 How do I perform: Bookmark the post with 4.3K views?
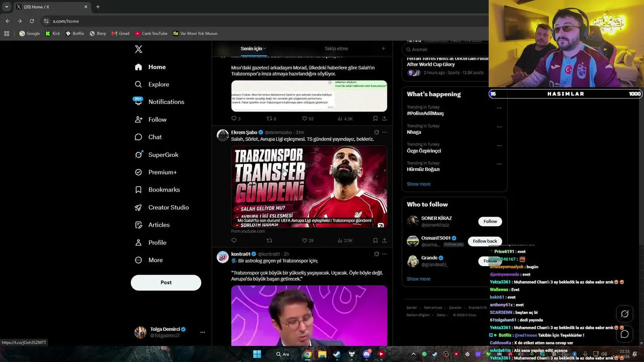pyautogui.click(x=375, y=119)
